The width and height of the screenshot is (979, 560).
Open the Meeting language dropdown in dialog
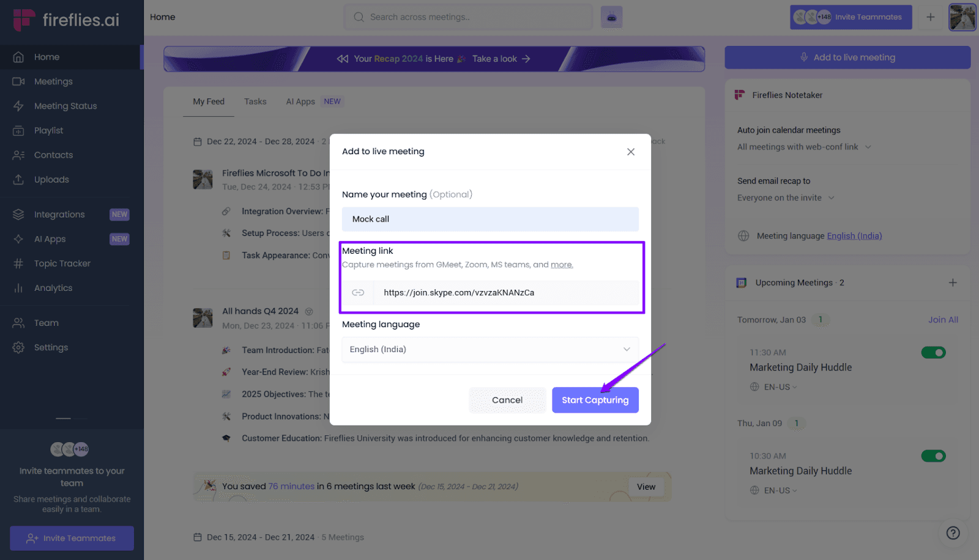coord(490,349)
